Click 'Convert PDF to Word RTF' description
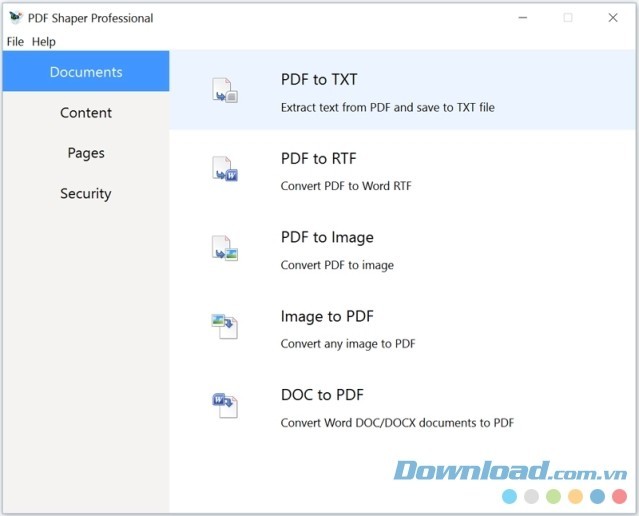This screenshot has height=516, width=639. 346,186
